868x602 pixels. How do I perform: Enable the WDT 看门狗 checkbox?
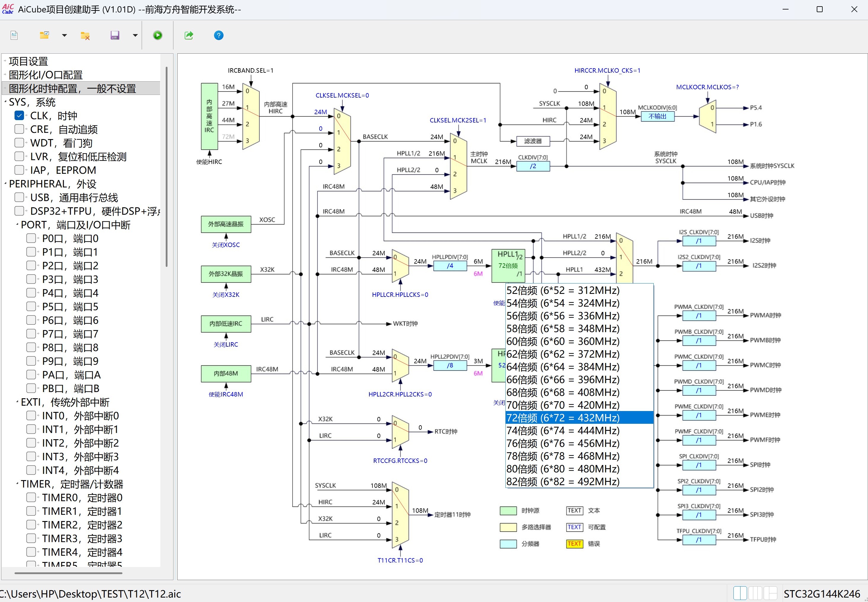pos(19,143)
